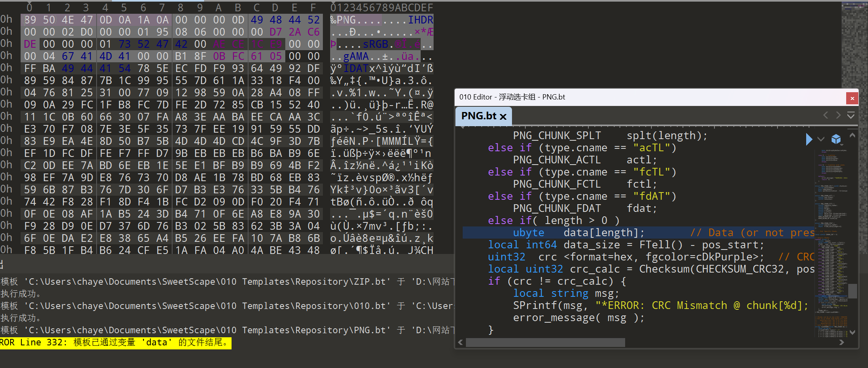Click the output line mentioning 010.bt
The width and height of the screenshot is (868, 368).
click(227, 306)
